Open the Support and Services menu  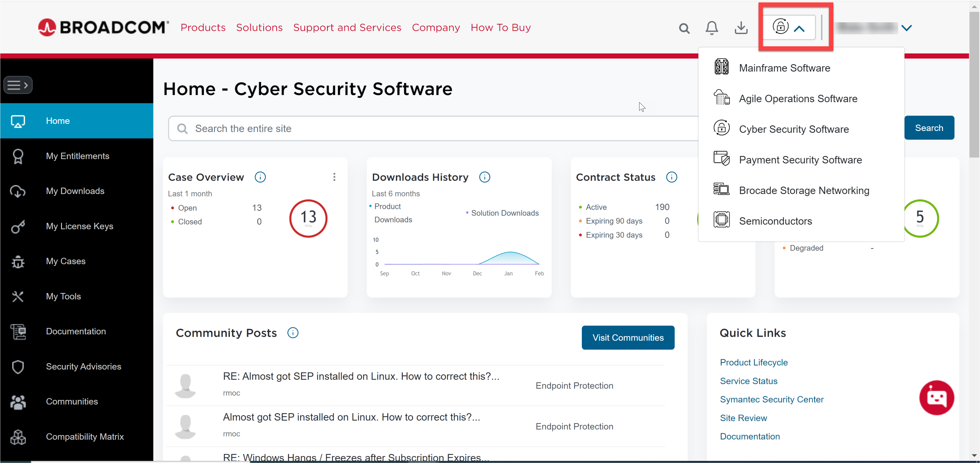(347, 27)
